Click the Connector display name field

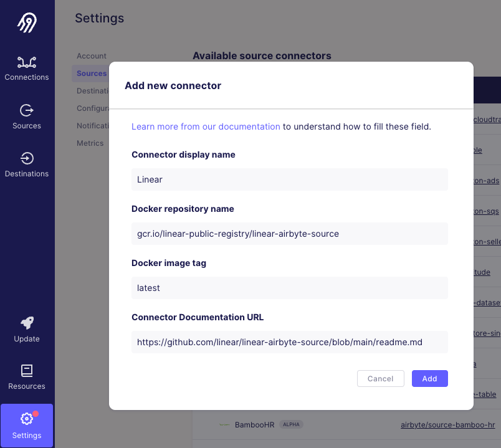click(289, 179)
